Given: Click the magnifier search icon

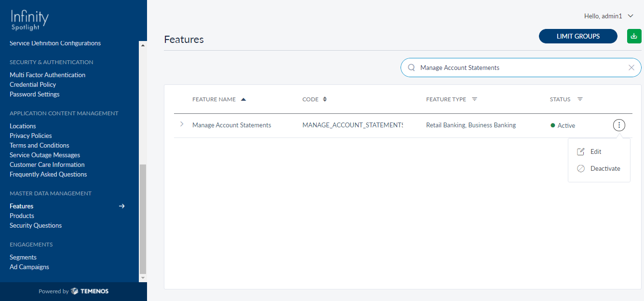Looking at the screenshot, I should [x=411, y=68].
